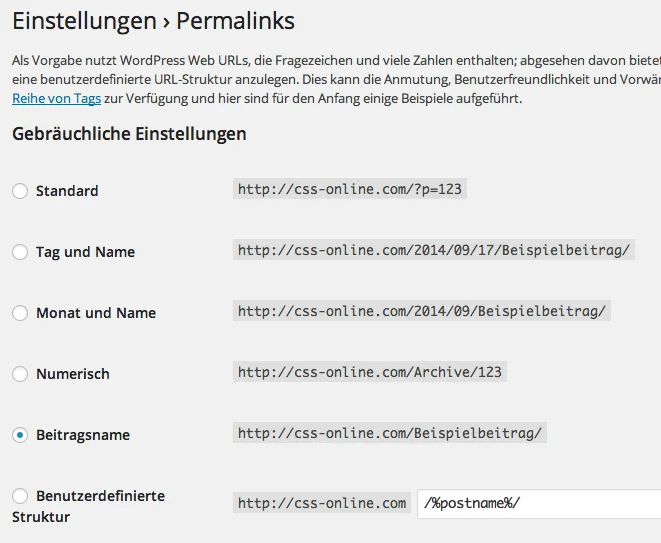This screenshot has height=543, width=661.
Task: Select Benutzerdefinierte Struktur radio button
Action: tap(20, 496)
